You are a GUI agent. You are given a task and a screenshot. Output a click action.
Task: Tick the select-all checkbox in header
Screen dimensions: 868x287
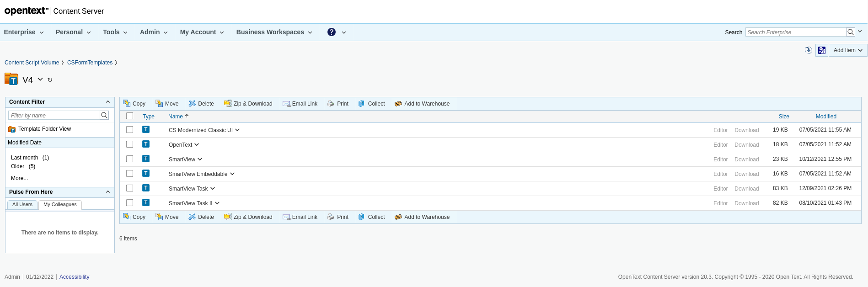click(130, 116)
